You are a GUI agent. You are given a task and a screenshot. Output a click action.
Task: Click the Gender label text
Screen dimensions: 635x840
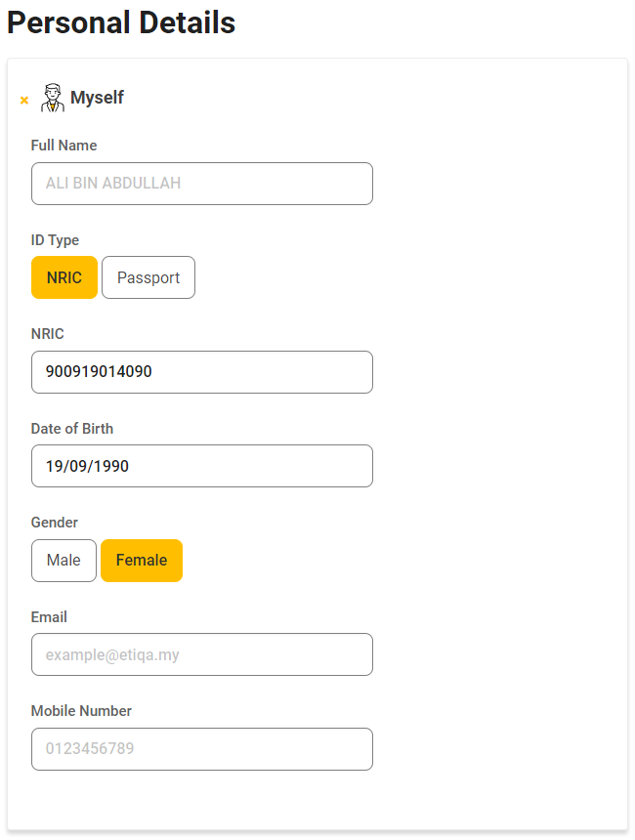coord(54,523)
